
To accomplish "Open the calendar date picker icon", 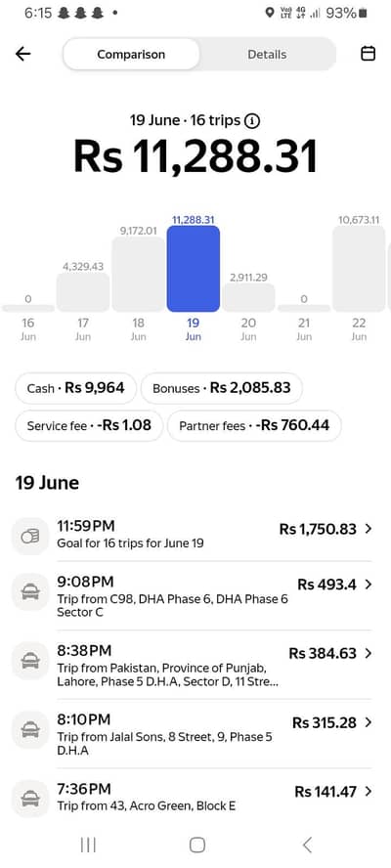I will pos(368,54).
